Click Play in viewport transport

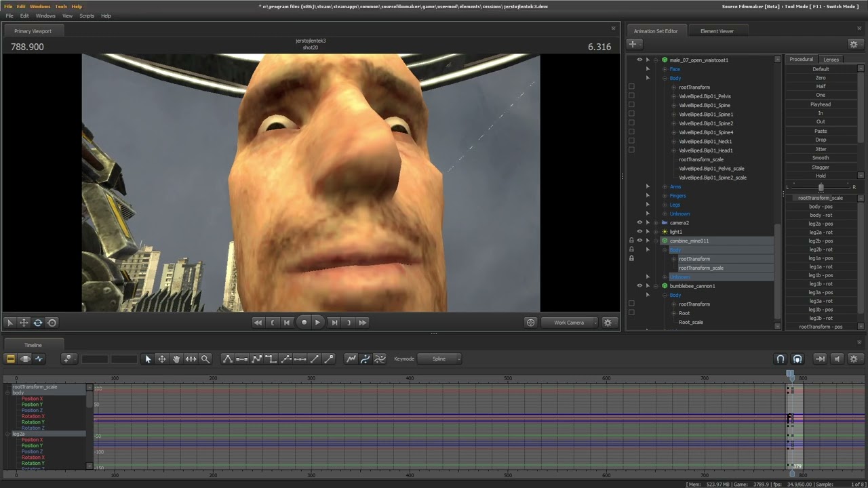(317, 323)
